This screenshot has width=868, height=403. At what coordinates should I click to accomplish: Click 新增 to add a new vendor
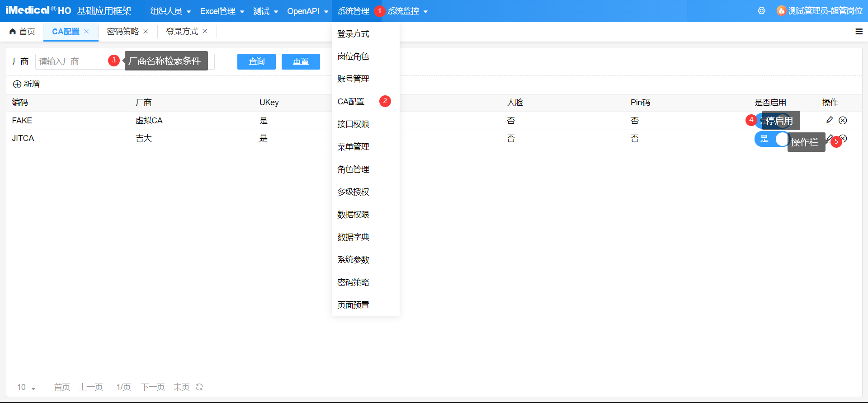[x=26, y=84]
